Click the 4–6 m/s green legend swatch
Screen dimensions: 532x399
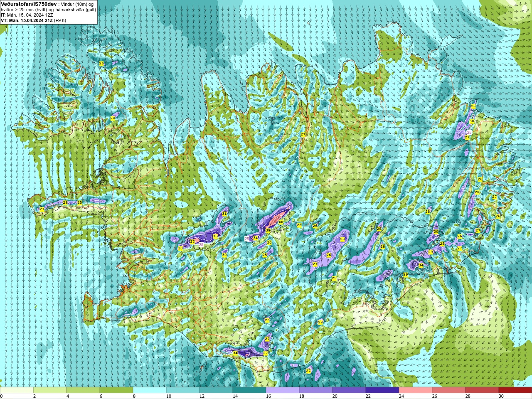pyautogui.click(x=83, y=390)
